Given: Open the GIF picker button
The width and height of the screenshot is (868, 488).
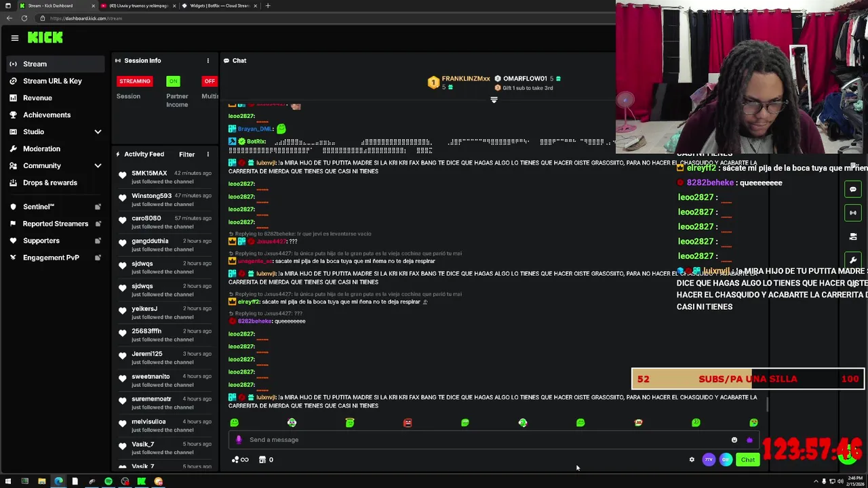Looking at the screenshot, I should [726, 460].
